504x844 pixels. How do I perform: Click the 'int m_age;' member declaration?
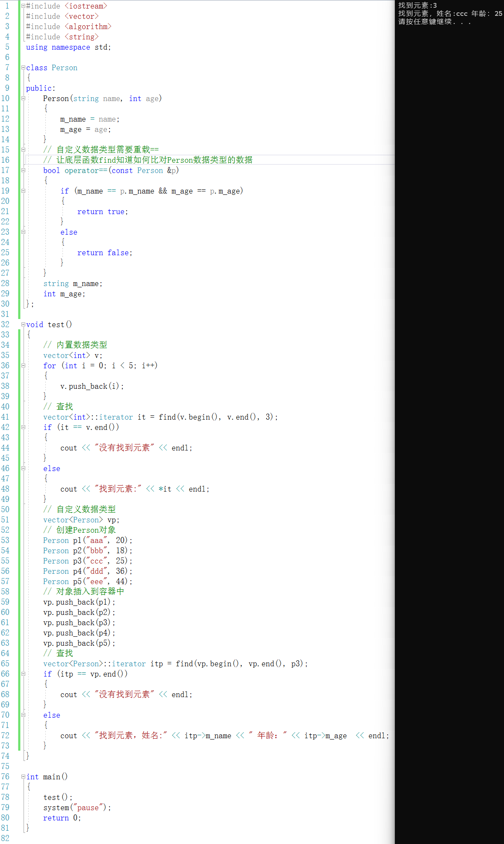click(64, 294)
